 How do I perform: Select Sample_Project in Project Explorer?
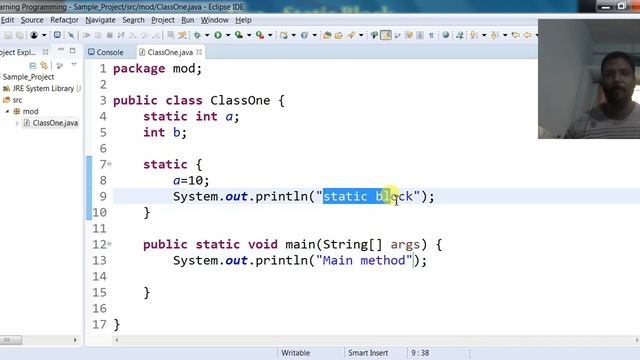pos(28,77)
